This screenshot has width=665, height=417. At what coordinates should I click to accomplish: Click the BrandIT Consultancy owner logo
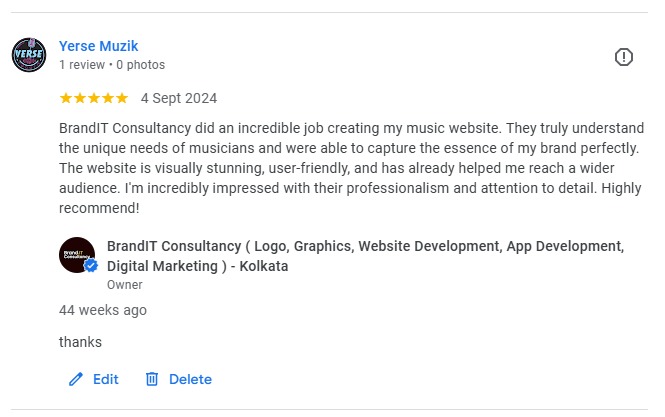point(77,255)
